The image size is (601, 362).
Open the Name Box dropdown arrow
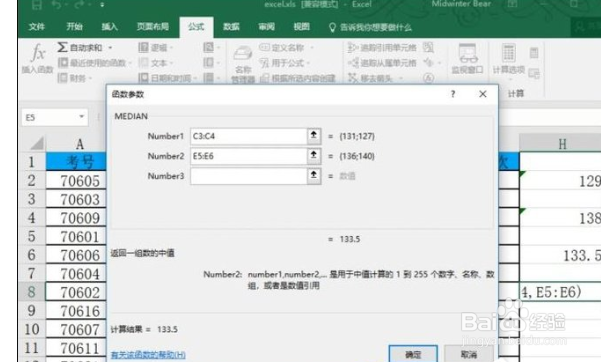point(81,117)
